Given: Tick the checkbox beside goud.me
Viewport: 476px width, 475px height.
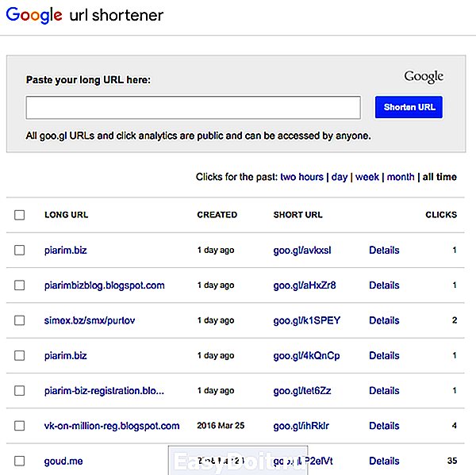Looking at the screenshot, I should [x=19, y=461].
